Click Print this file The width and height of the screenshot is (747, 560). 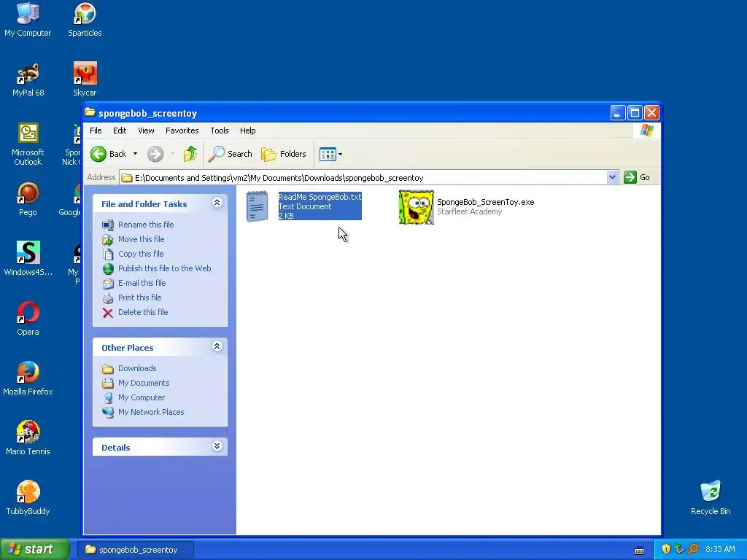[132, 297]
